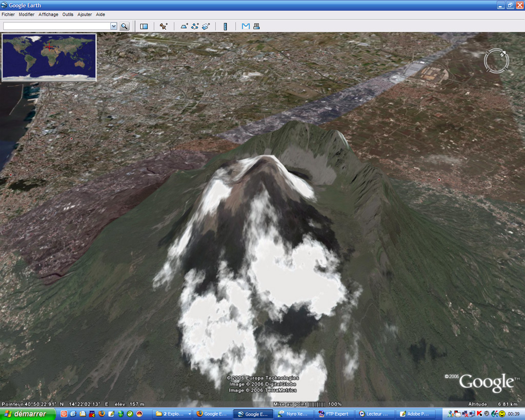The image size is (525, 420).
Task: Open the green globe quick launch icon
Action: click(120, 414)
